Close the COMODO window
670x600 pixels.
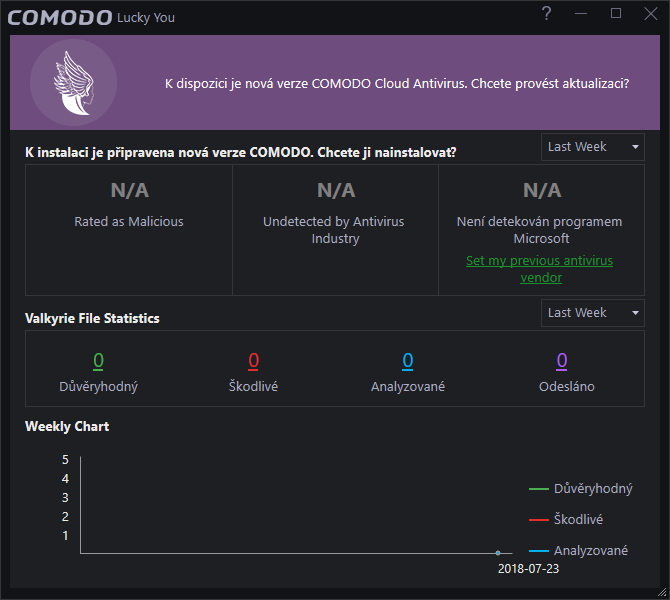pos(651,14)
